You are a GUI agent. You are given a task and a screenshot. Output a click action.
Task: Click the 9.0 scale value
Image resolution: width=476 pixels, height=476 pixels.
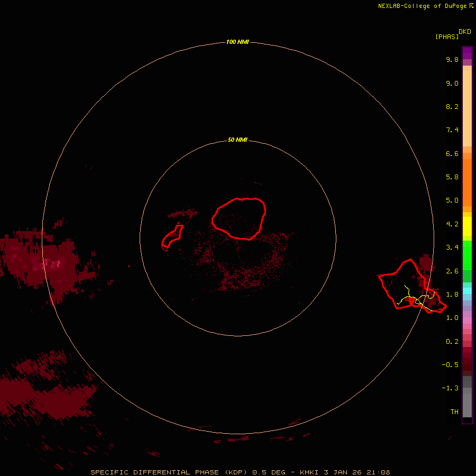452,83
